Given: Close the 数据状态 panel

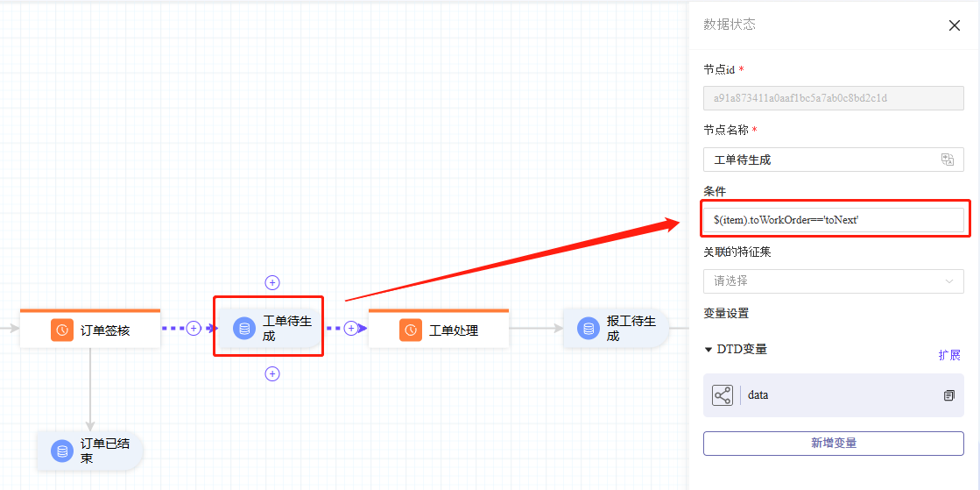Looking at the screenshot, I should pyautogui.click(x=955, y=25).
